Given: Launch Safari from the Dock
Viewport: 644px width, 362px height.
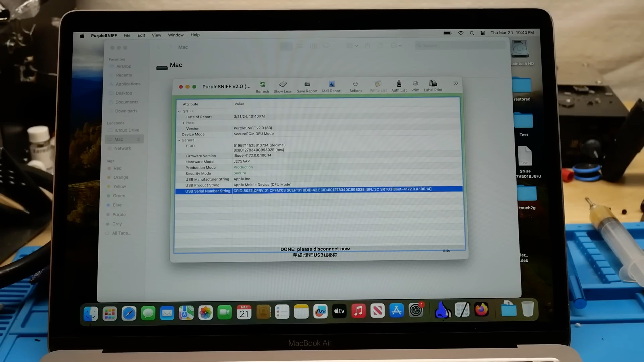Looking at the screenshot, I should 129,313.
